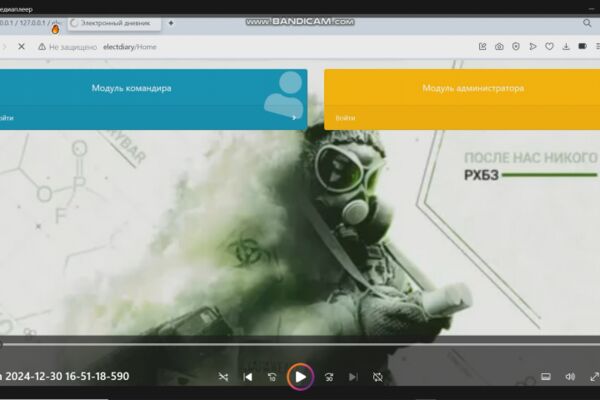Click the video seek bar track
Screen dimensions: 600x400
300,344
